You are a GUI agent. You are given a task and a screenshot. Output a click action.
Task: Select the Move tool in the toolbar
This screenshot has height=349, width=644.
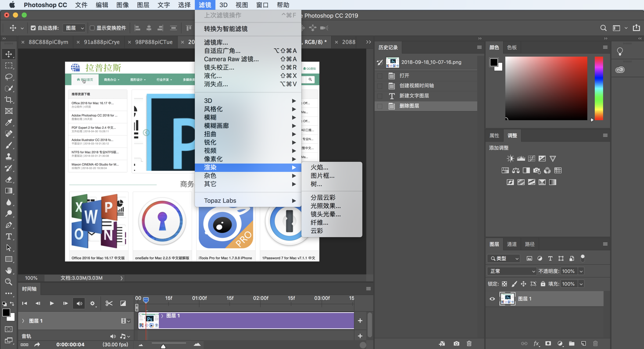click(x=9, y=54)
